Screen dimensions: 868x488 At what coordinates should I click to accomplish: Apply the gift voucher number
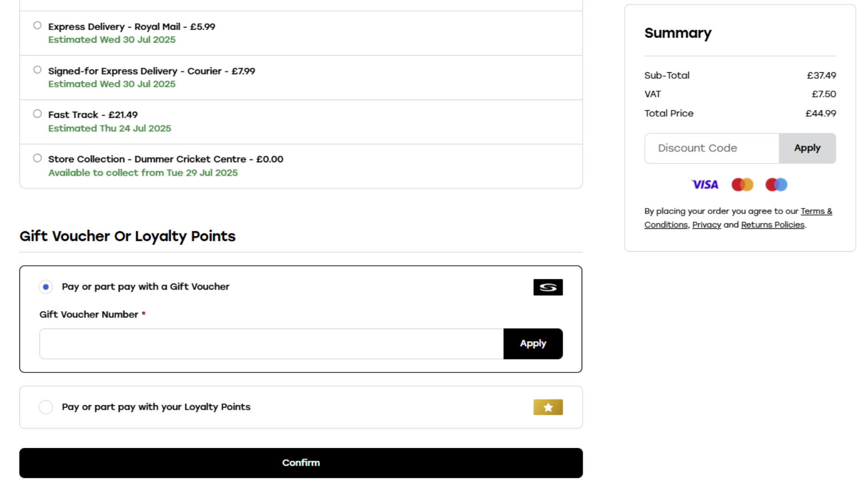[x=533, y=344]
